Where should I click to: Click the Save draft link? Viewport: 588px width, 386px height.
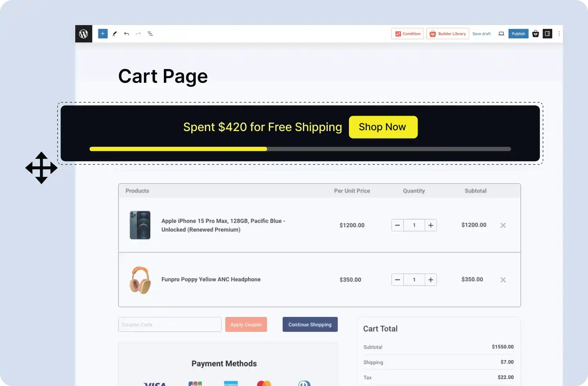pos(481,33)
